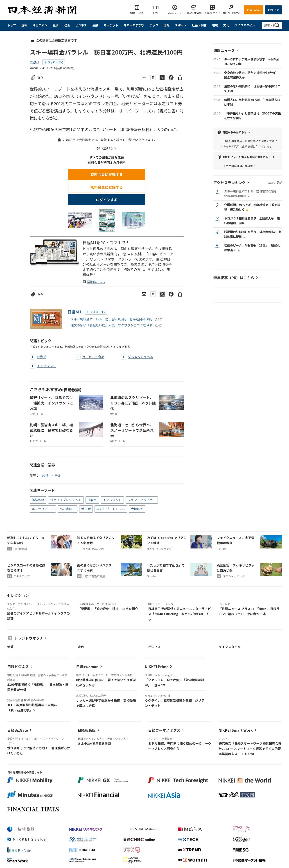Open the テック nav menu item
This screenshot has height=868, width=289.
pos(154,25)
